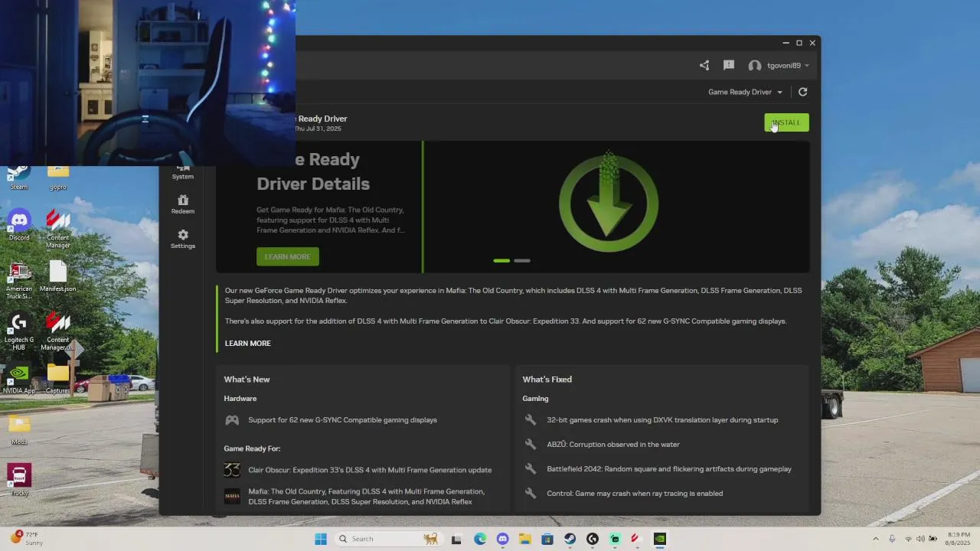
Task: Select the Mods folder on the desktop
Action: pyautogui.click(x=19, y=430)
